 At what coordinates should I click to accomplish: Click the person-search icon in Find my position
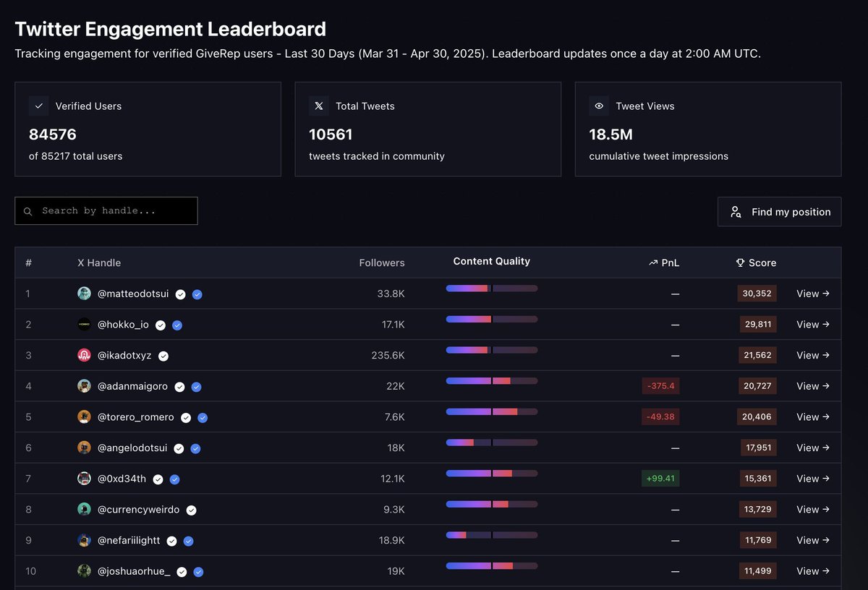pyautogui.click(x=736, y=212)
